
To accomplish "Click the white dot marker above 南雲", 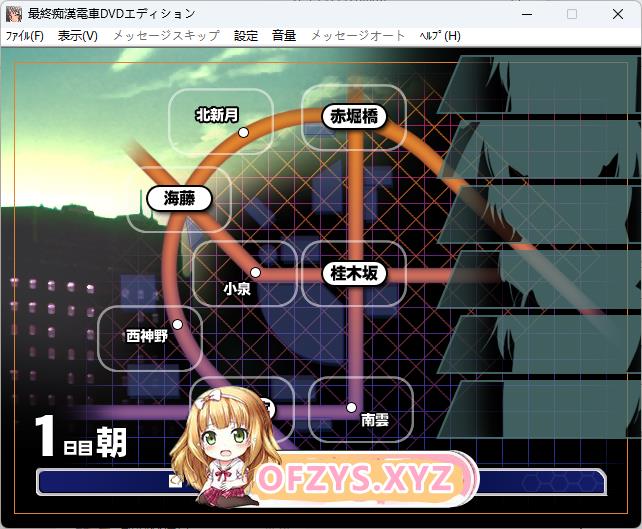I will pos(351,406).
